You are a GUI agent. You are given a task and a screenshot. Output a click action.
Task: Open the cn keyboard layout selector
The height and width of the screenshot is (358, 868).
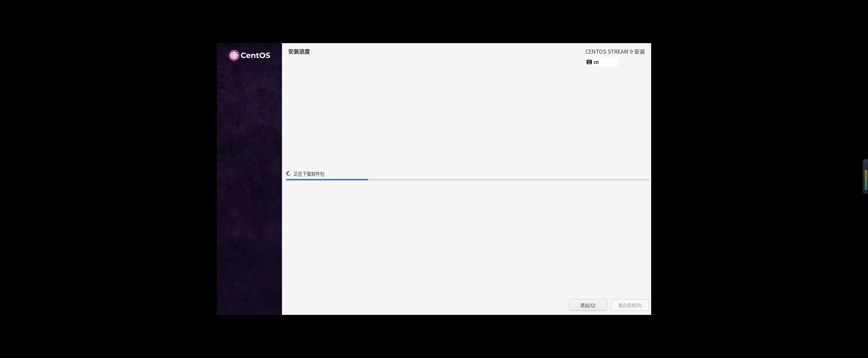point(602,62)
